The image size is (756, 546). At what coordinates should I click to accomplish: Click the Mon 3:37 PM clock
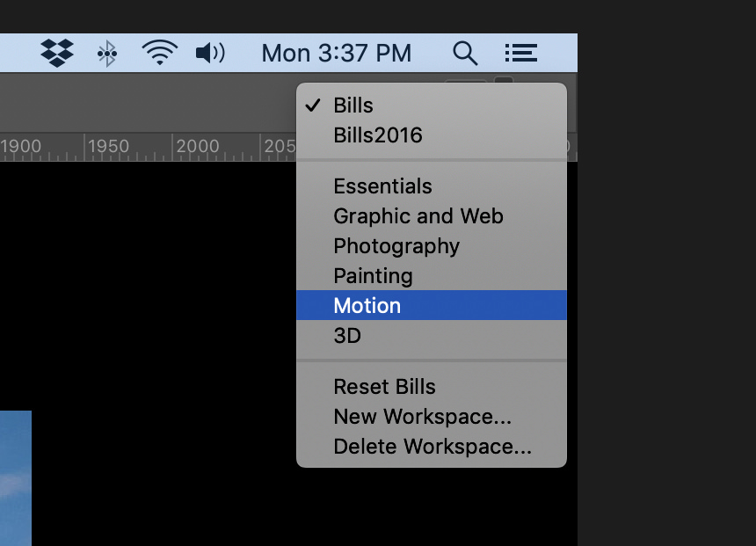click(x=336, y=53)
